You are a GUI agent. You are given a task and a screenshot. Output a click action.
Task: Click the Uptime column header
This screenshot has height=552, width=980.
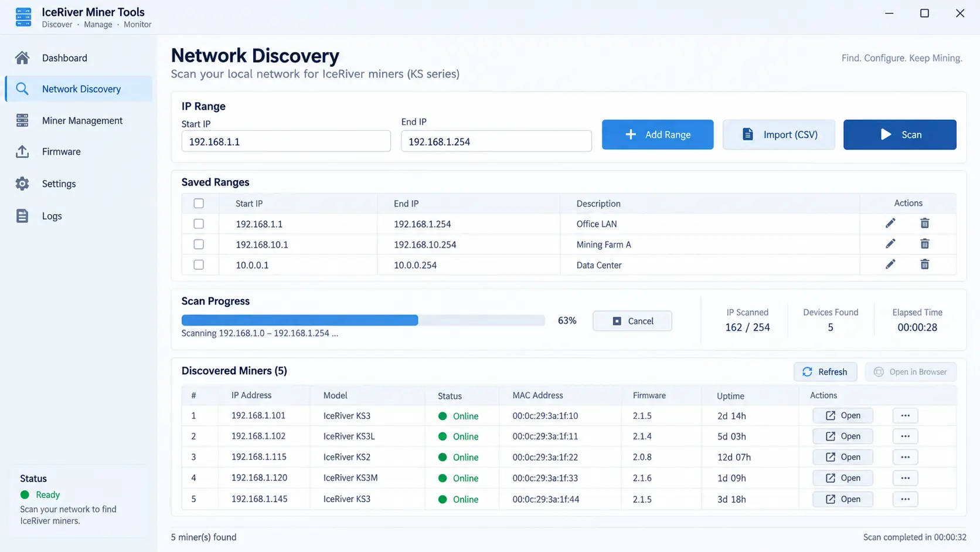click(730, 396)
